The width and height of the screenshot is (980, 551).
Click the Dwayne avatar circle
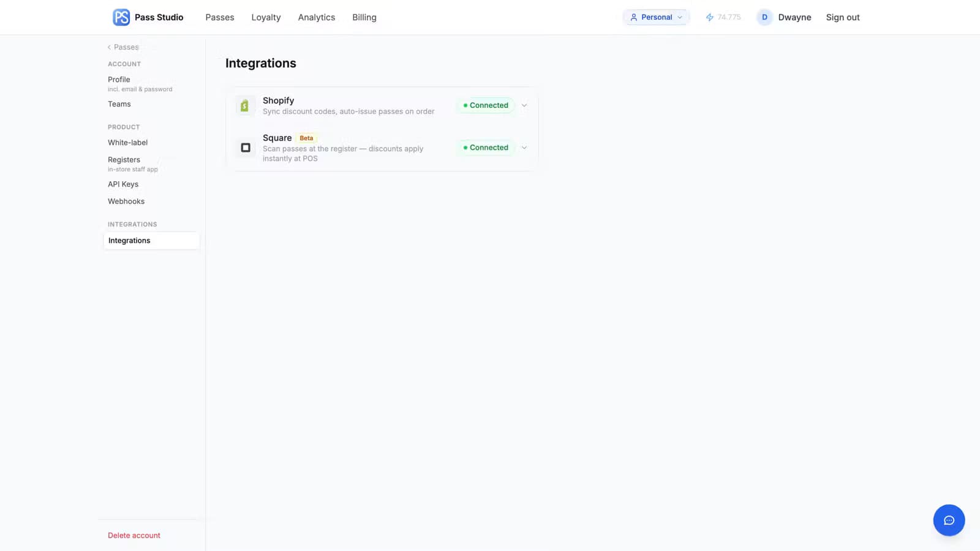[764, 17]
